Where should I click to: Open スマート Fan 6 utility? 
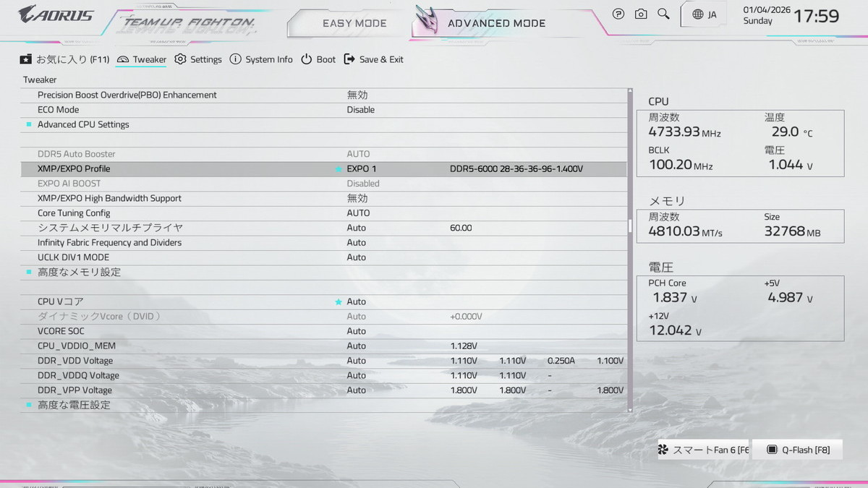point(703,450)
